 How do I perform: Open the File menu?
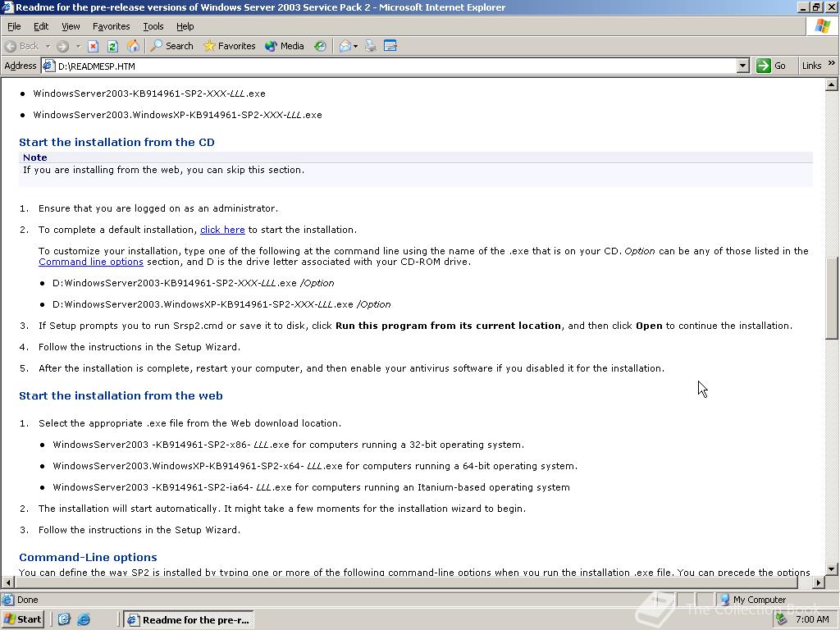pos(14,26)
